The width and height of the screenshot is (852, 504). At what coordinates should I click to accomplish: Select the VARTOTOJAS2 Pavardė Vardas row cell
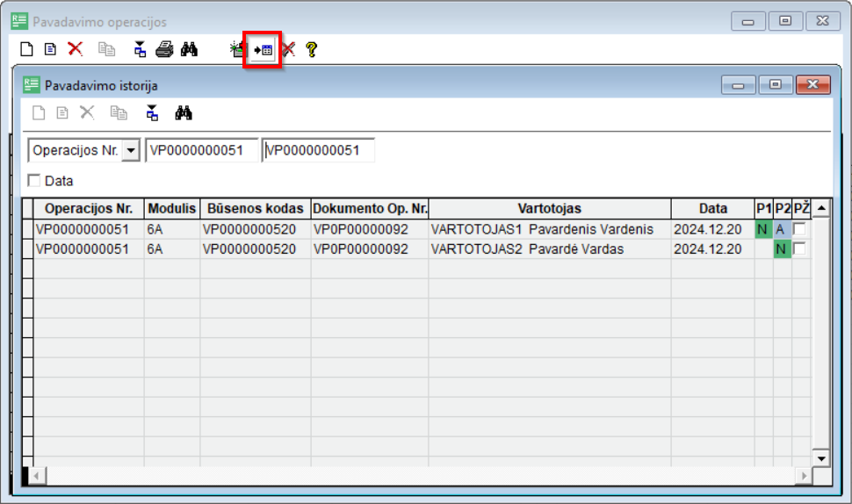(x=549, y=249)
